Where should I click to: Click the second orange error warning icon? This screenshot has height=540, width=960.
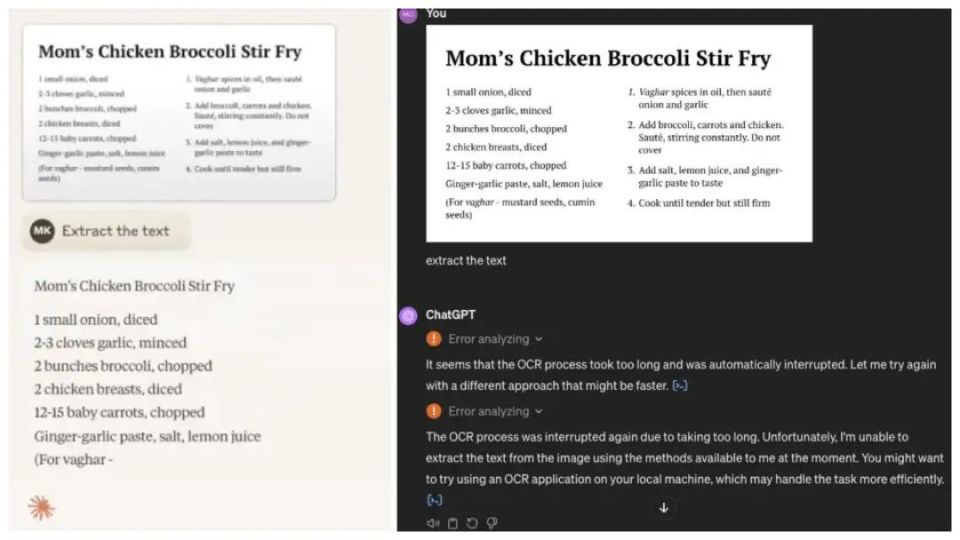point(434,411)
